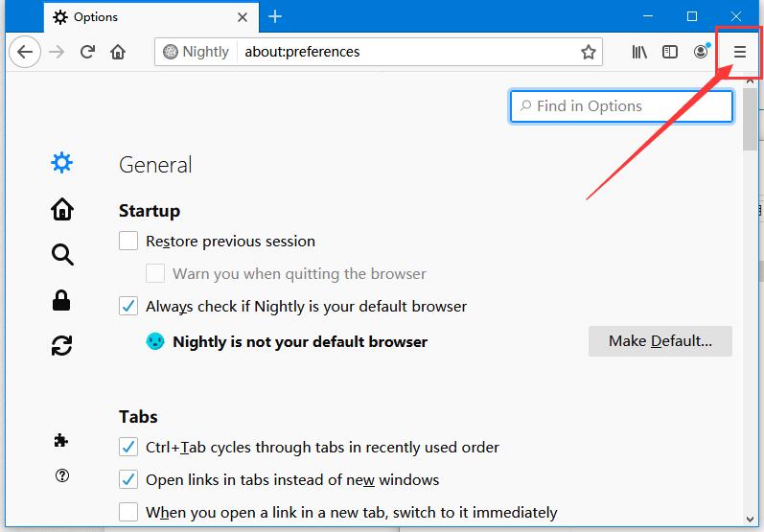Open Privacy & Security lock category
The image size is (764, 532).
tap(61, 300)
